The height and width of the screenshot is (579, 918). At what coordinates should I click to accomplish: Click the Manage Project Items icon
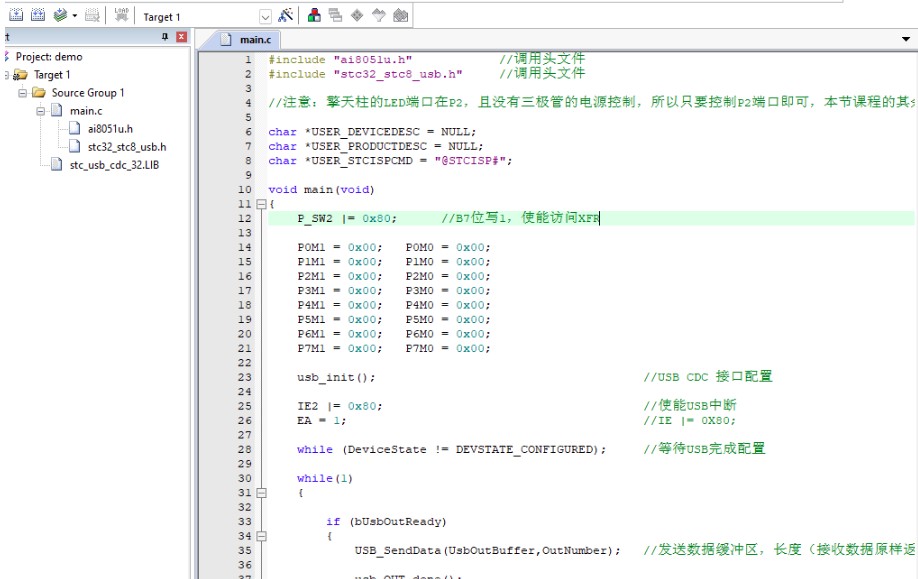pos(314,15)
